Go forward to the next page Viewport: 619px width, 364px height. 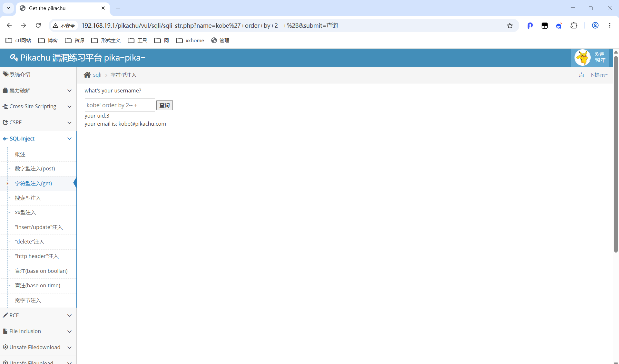click(x=24, y=25)
